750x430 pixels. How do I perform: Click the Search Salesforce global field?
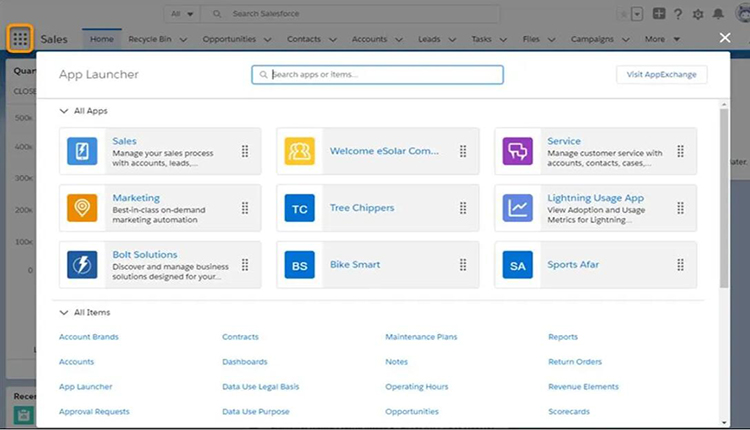pos(350,14)
